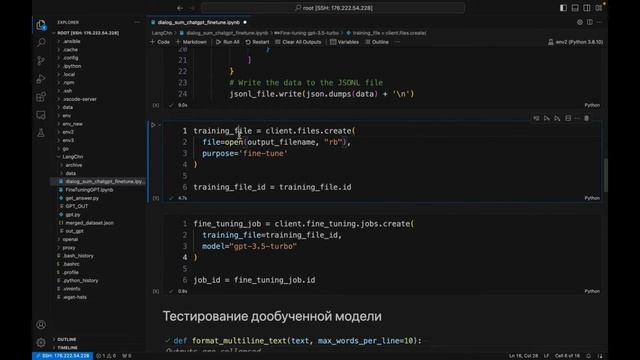Toggle the bottom panel layout icon

[x=575, y=8]
